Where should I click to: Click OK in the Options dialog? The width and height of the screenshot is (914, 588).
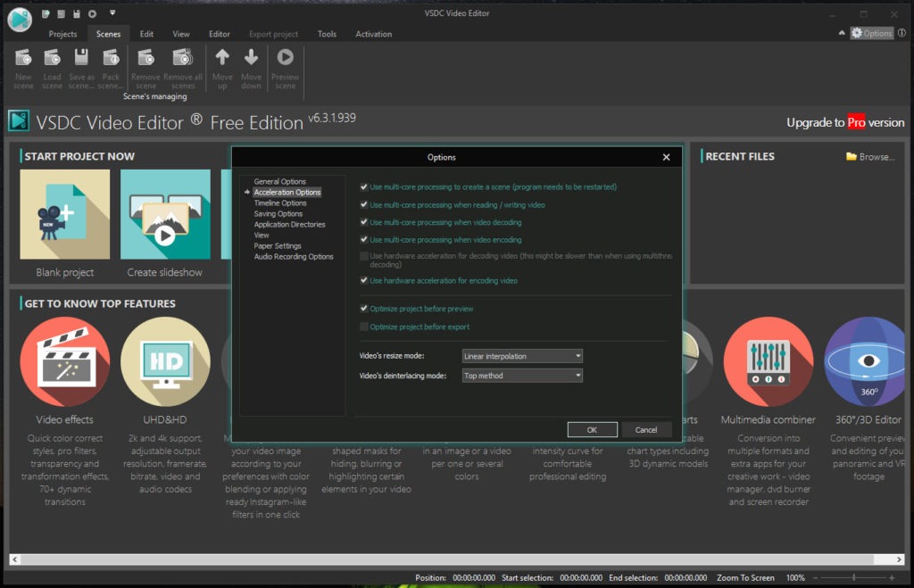[x=593, y=429]
